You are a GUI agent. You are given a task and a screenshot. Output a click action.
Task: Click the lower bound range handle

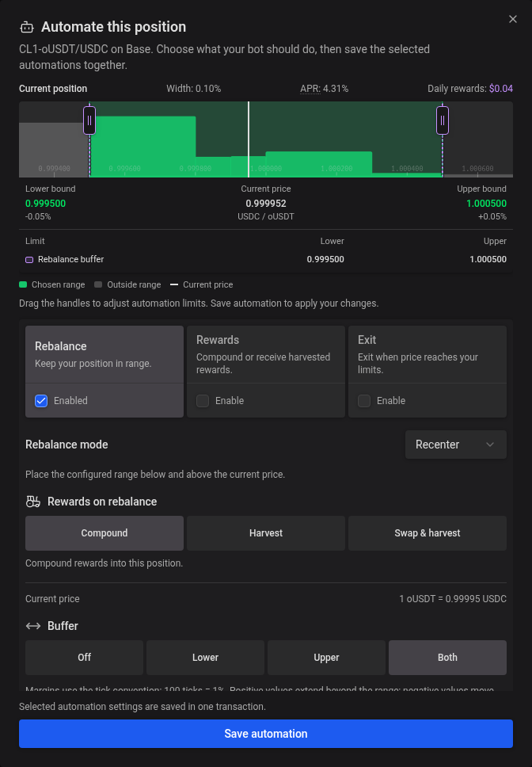tap(89, 120)
